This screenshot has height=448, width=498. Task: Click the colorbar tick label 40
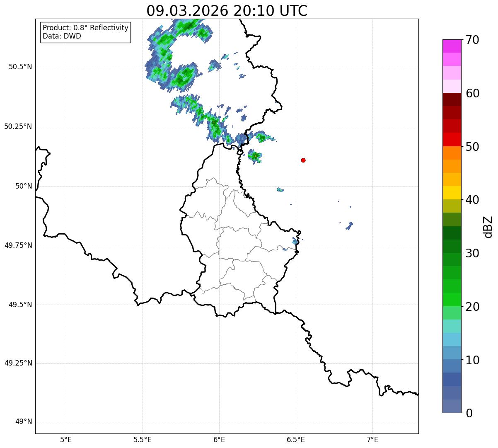coord(472,200)
